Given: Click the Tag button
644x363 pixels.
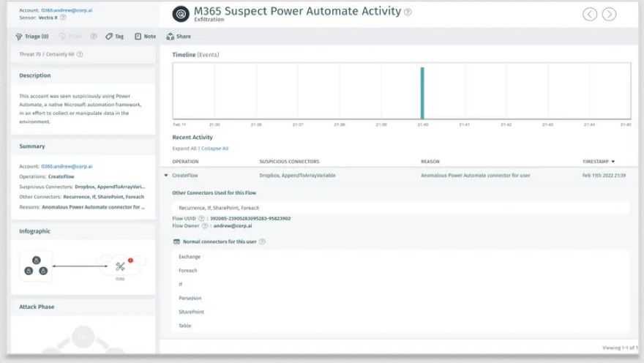Looking at the screenshot, I should [115, 36].
